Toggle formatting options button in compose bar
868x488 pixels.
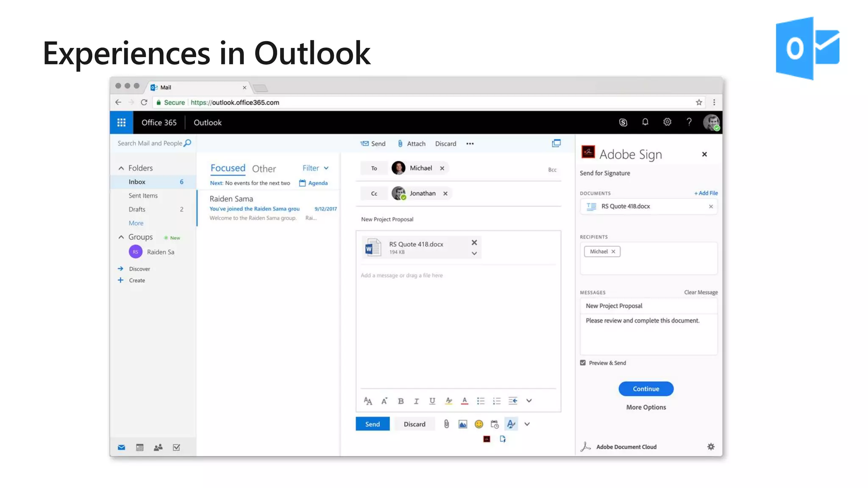[x=511, y=424]
